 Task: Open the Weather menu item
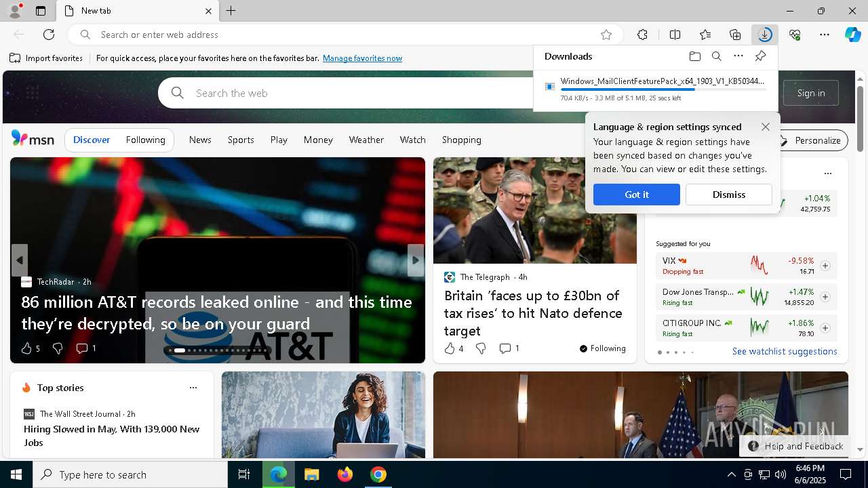pos(366,140)
